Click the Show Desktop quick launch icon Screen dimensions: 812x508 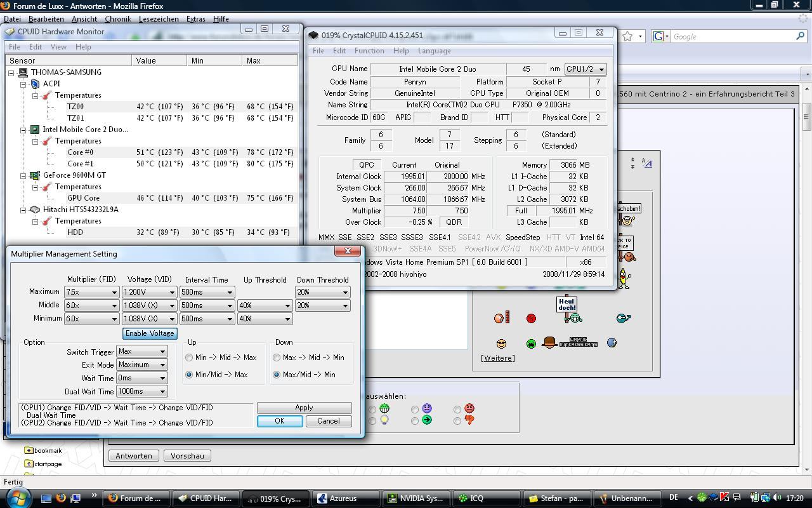point(46,498)
